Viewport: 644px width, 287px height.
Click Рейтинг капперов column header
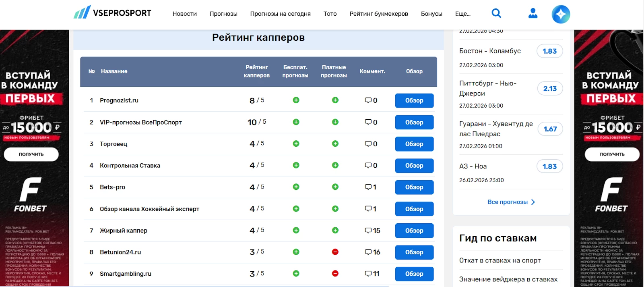tap(257, 71)
